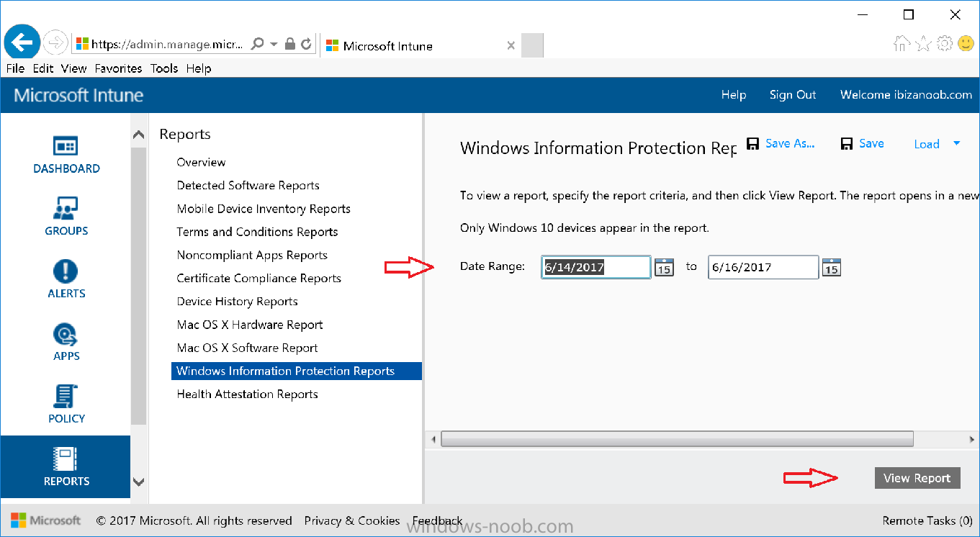Click the Privacy & Cookies link

tap(352, 520)
